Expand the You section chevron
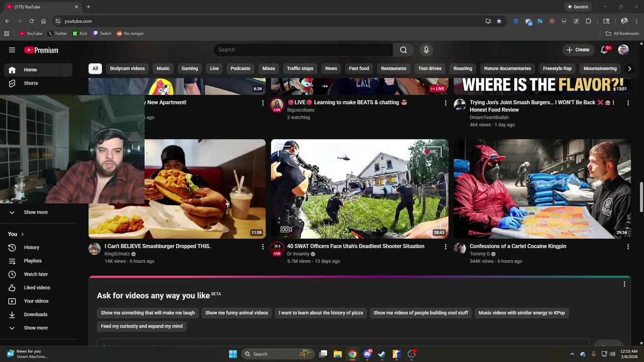The image size is (644, 362). coord(22,234)
